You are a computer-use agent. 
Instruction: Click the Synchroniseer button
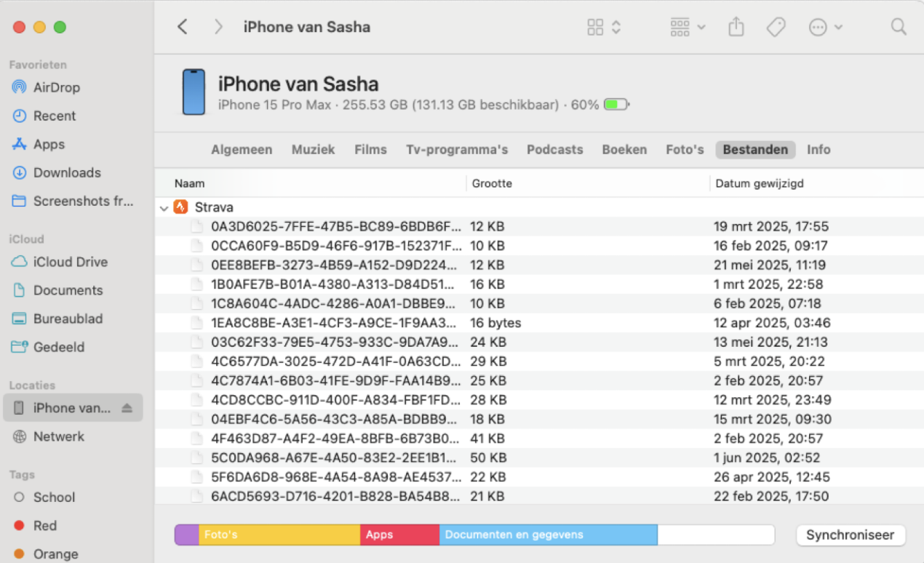tap(850, 535)
